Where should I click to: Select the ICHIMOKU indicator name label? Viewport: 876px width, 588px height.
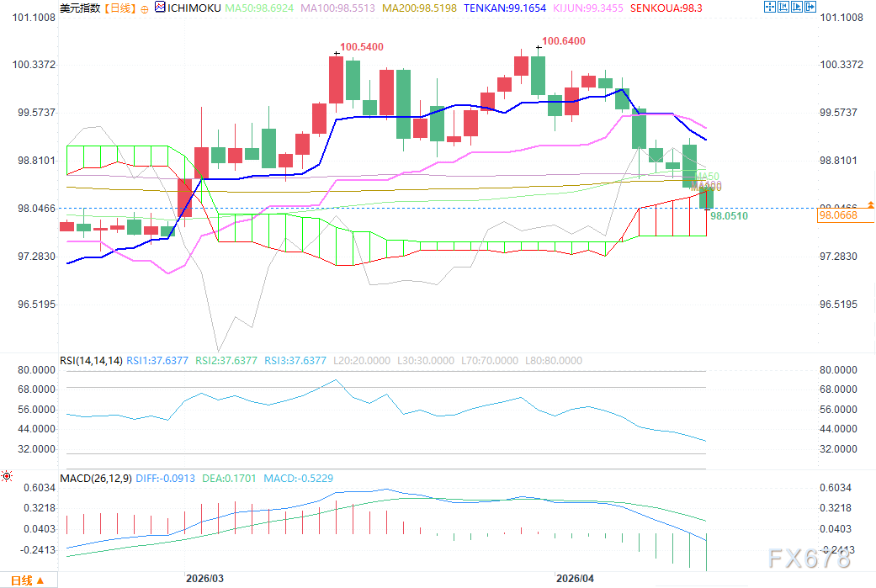196,8
